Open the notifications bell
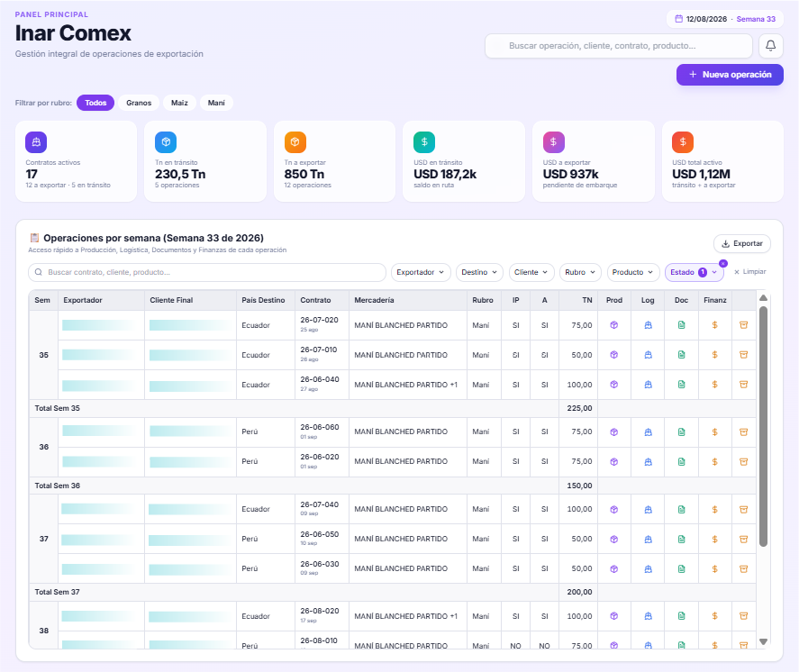Image resolution: width=799 pixels, height=672 pixels. tap(770, 46)
